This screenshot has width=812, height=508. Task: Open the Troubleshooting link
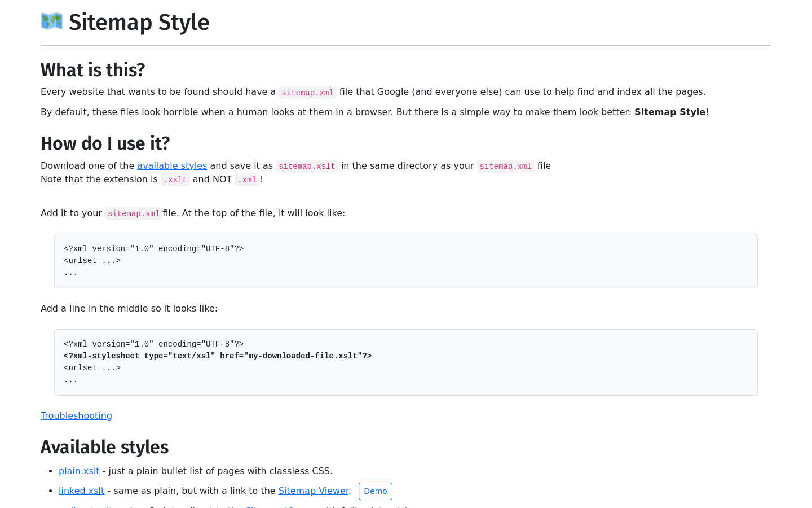point(76,415)
